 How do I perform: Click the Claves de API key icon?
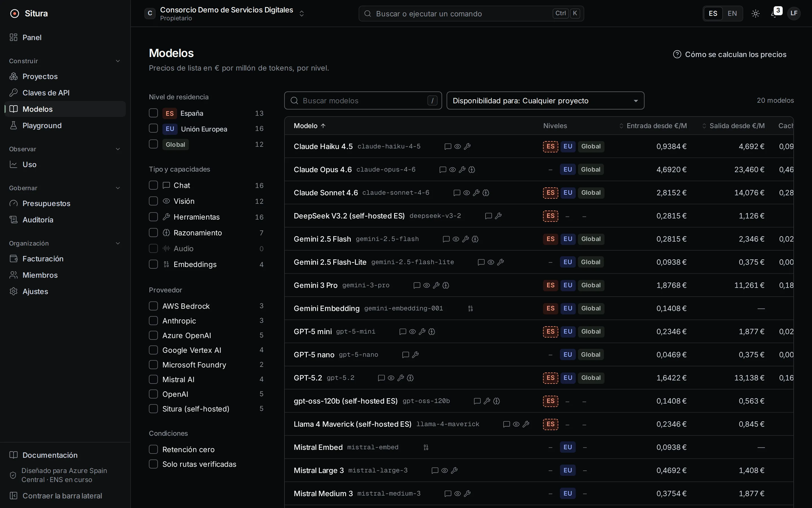14,92
